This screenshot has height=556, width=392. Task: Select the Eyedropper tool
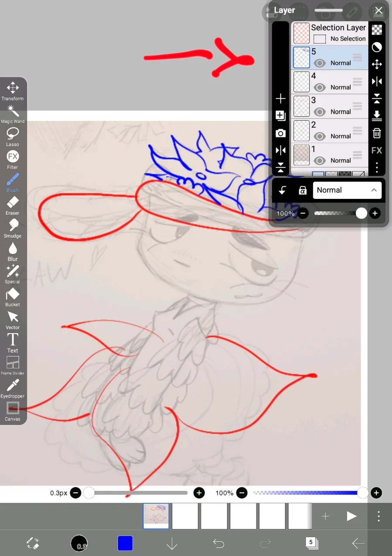point(13,389)
